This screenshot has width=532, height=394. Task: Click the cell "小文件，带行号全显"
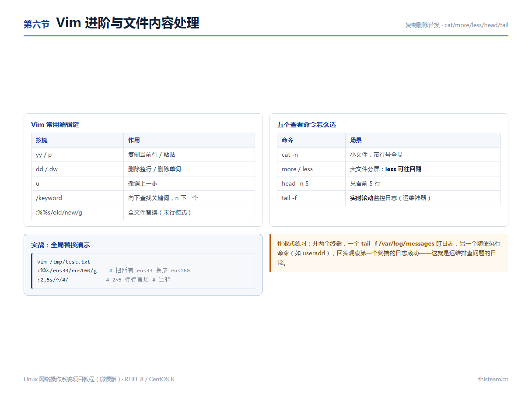[423, 155]
